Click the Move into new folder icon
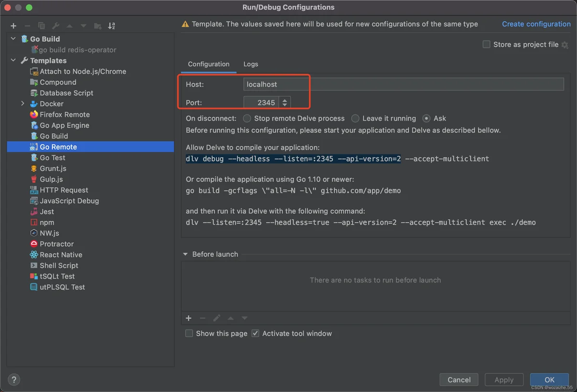 coord(98,26)
